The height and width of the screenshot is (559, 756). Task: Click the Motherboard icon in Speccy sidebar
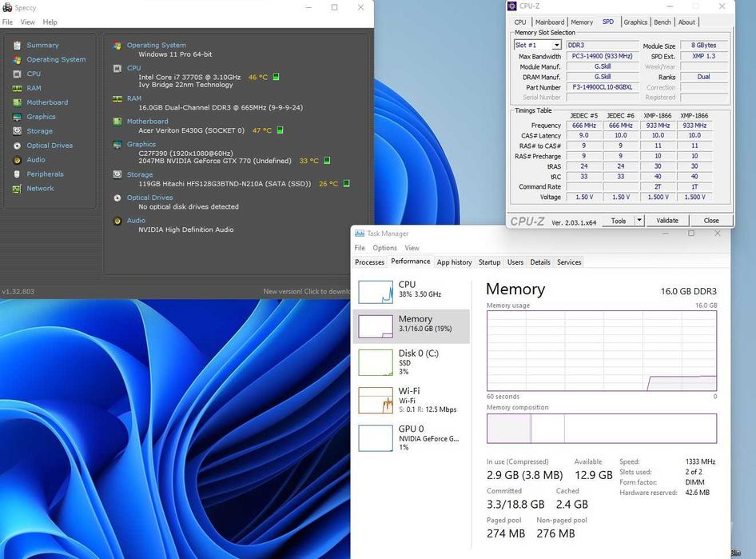click(18, 102)
